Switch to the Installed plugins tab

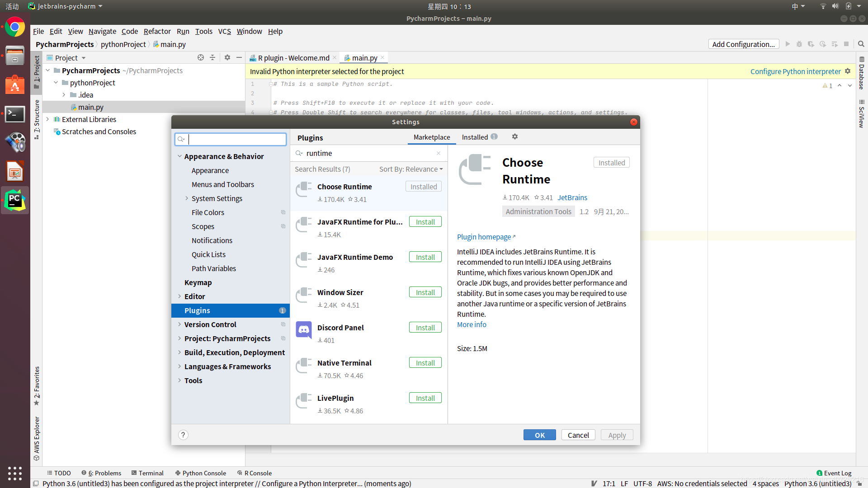[x=479, y=137]
